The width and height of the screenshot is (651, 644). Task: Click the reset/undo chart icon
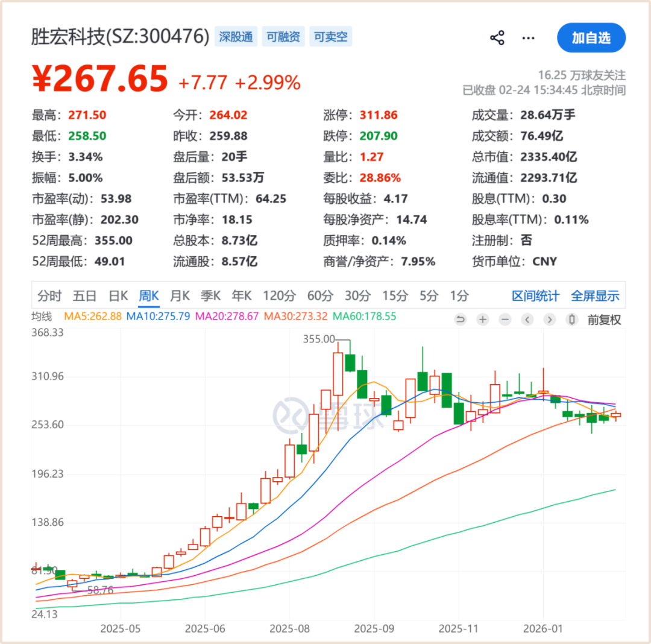pyautogui.click(x=460, y=320)
